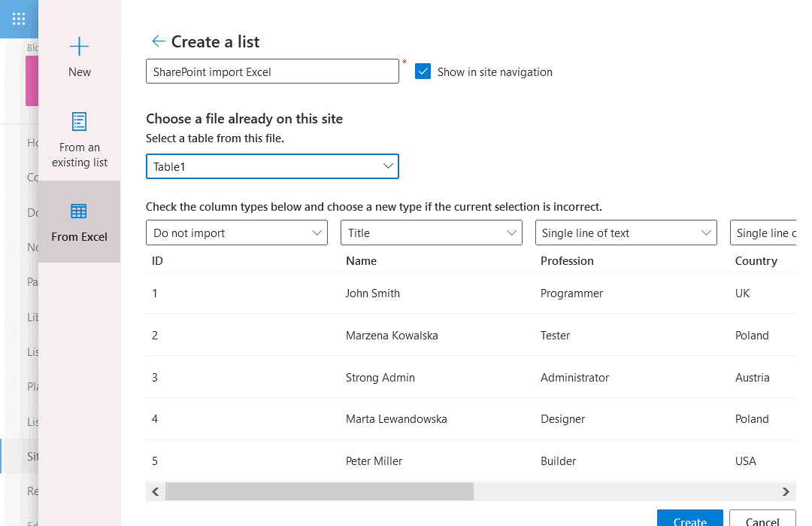This screenshot has height=526, width=812.
Task: Click the Cancel button
Action: click(x=762, y=521)
